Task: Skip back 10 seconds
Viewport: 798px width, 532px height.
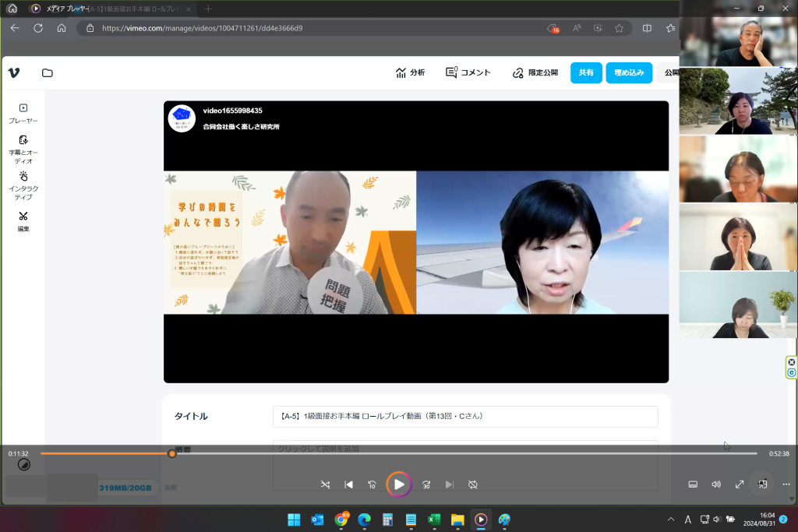Action: 372,484
